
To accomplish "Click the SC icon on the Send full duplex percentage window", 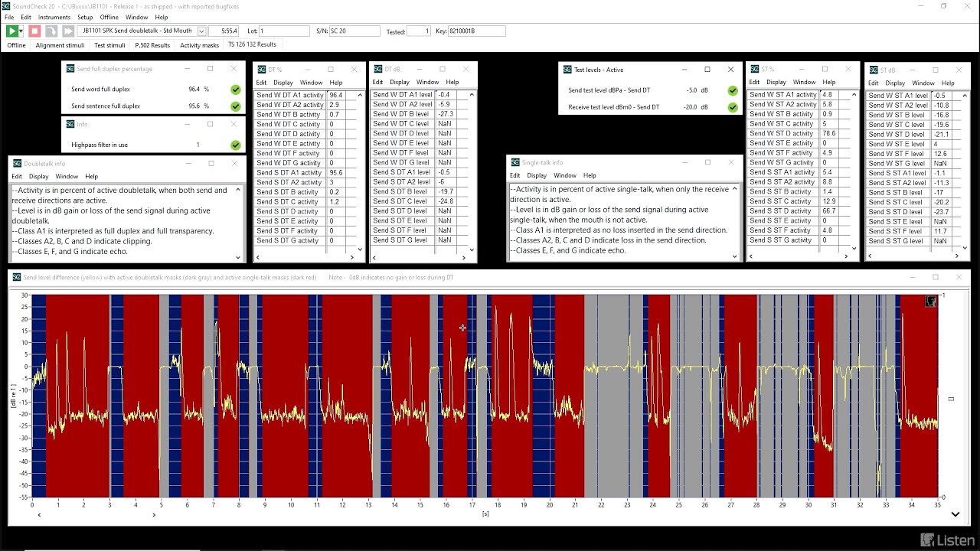I will 70,69.
